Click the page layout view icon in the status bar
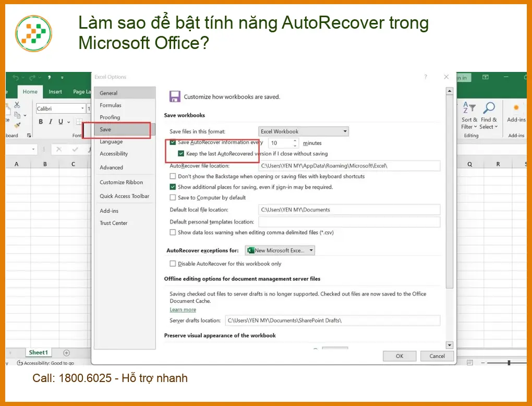Image resolution: width=532 pixels, height=406 pixels. click(x=469, y=363)
